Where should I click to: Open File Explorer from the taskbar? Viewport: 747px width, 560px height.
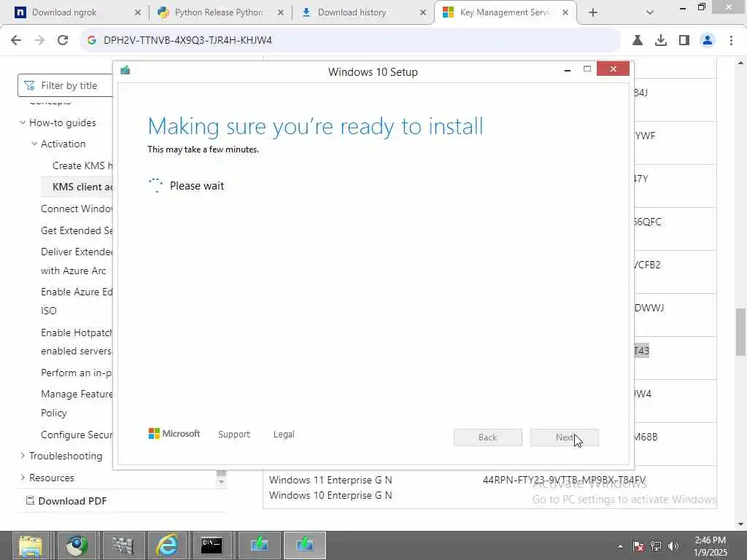[x=31, y=545]
